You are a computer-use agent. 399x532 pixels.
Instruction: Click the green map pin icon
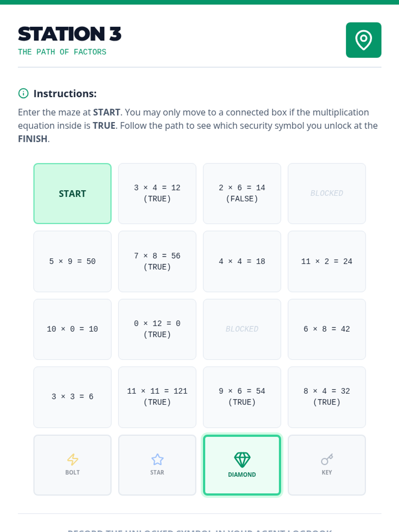coord(363,40)
